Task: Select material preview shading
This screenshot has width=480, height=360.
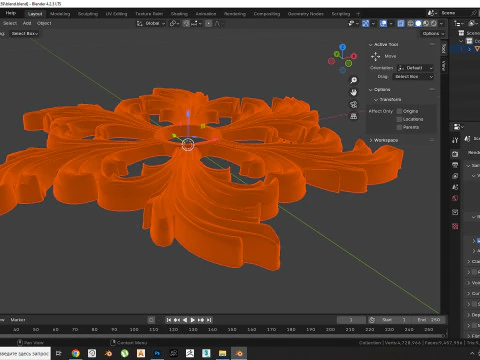Action: [x=426, y=23]
